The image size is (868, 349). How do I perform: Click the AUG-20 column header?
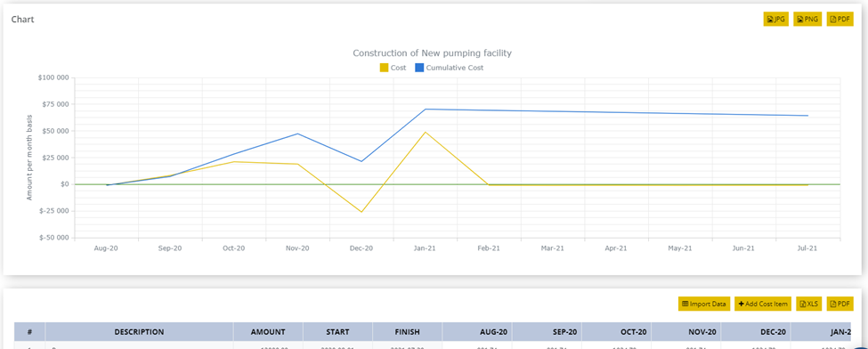[x=477, y=332]
